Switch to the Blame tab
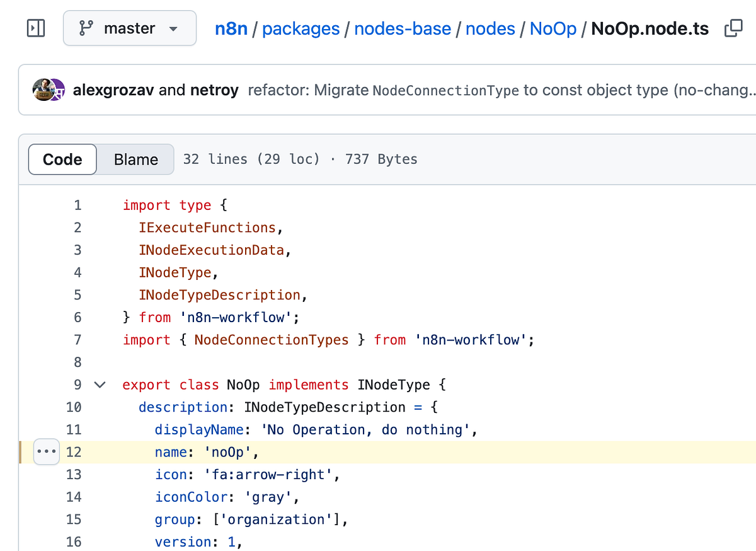 pyautogui.click(x=135, y=159)
